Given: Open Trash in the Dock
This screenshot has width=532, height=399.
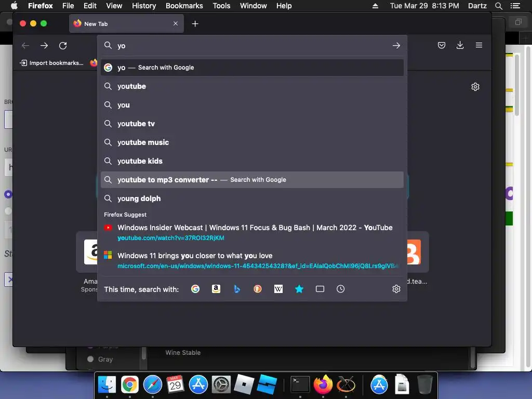Looking at the screenshot, I should [425, 384].
